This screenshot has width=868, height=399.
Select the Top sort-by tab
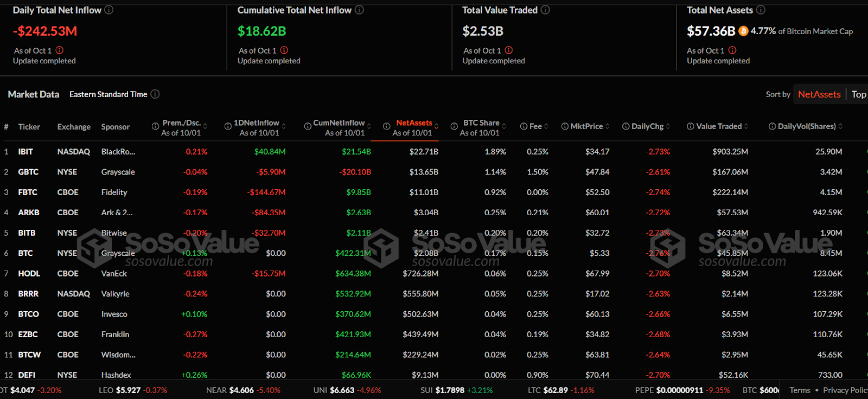coord(858,94)
